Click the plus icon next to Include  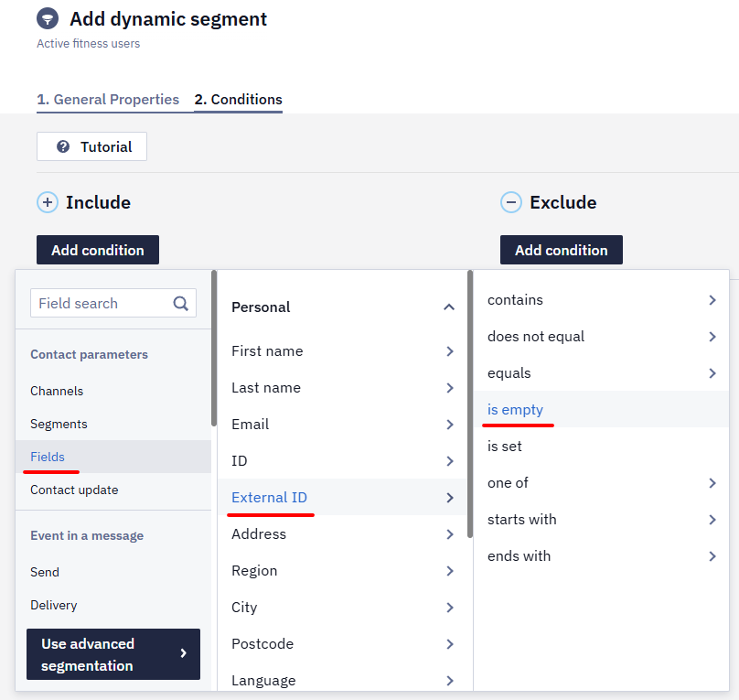point(48,203)
